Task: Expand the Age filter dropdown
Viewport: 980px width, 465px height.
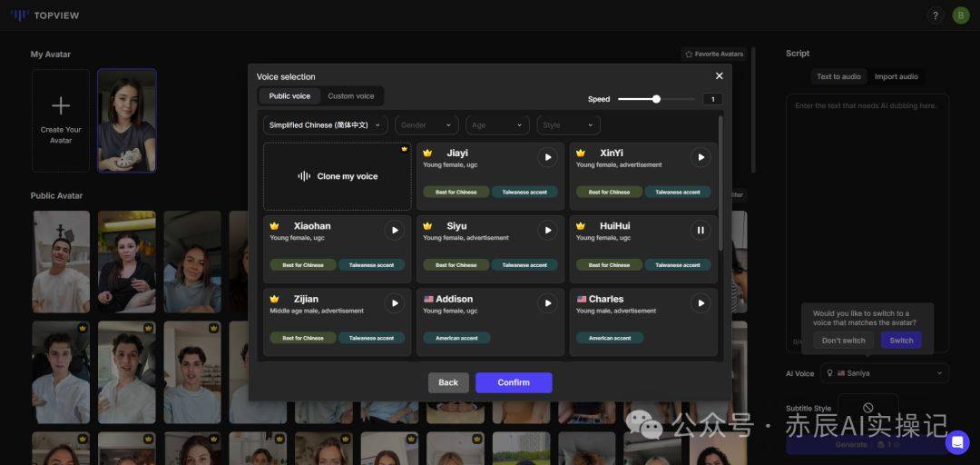Action: click(x=498, y=125)
